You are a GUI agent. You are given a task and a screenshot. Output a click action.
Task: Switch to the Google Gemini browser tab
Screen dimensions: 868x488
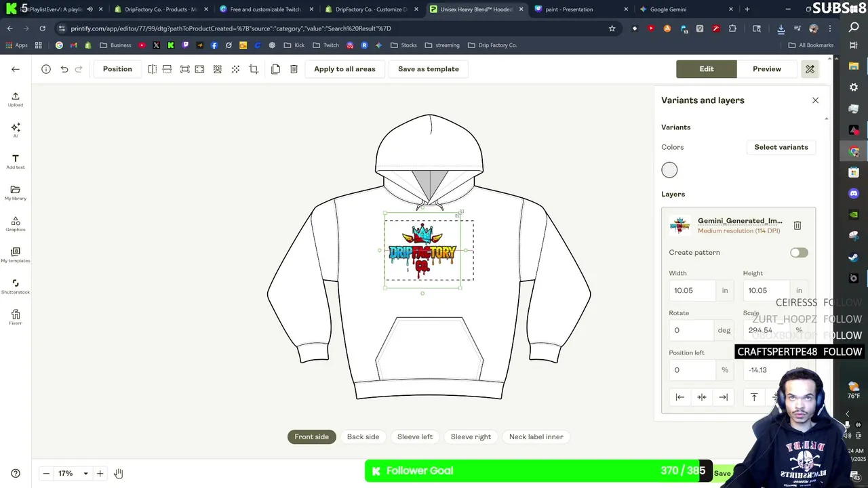[x=685, y=9]
